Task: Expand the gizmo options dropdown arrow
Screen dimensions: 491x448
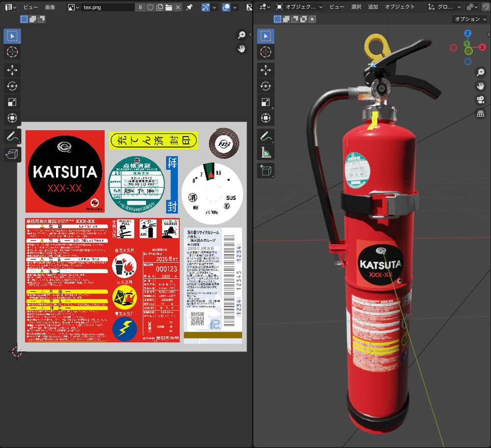Action: point(215,7)
